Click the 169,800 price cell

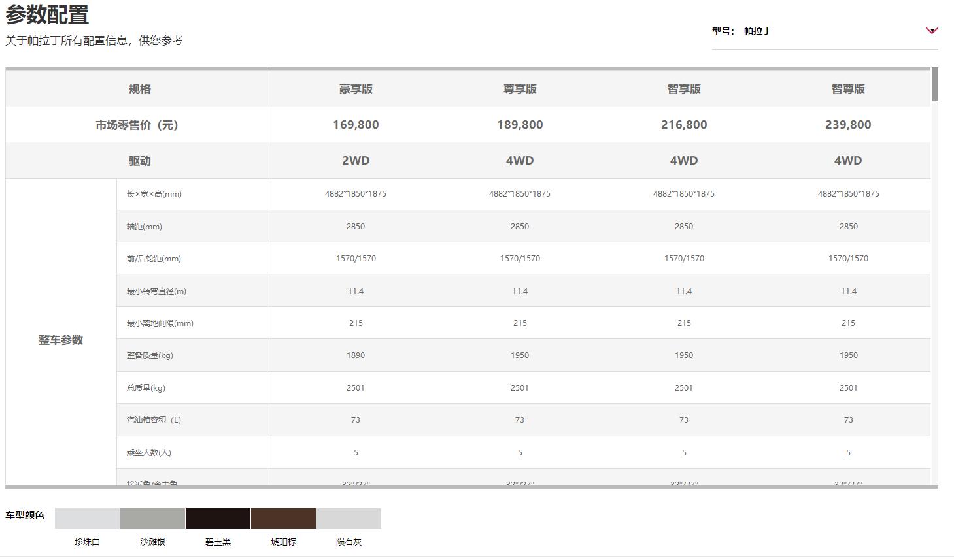click(356, 125)
